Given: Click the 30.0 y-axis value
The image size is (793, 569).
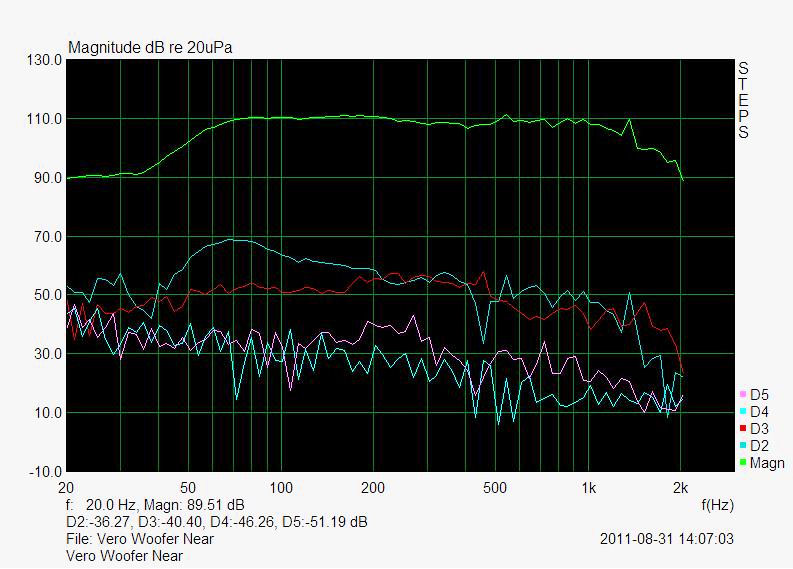Looking at the screenshot, I should pos(48,354).
